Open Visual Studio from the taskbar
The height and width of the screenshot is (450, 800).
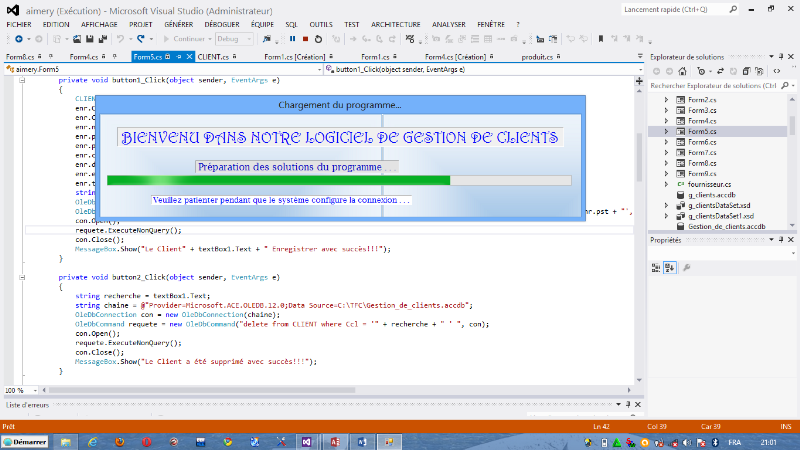(x=306, y=441)
